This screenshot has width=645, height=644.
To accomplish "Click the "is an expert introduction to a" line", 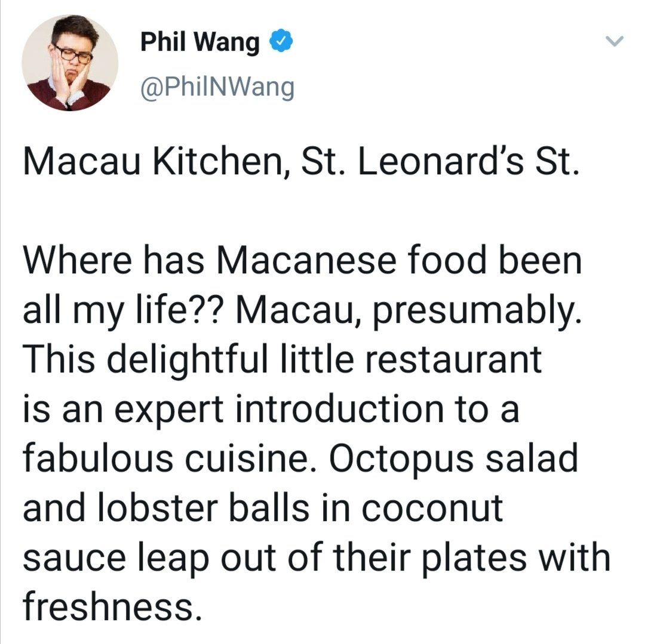I will click(271, 410).
